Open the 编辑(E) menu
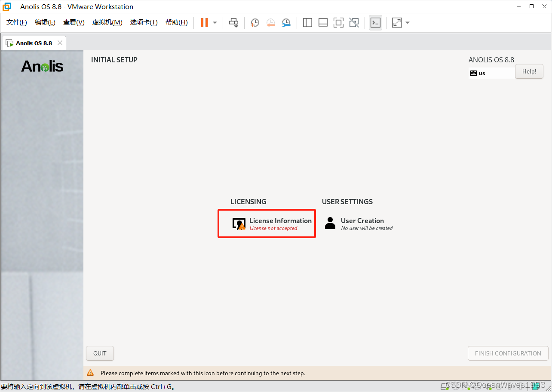This screenshot has height=392, width=552. pos(45,22)
